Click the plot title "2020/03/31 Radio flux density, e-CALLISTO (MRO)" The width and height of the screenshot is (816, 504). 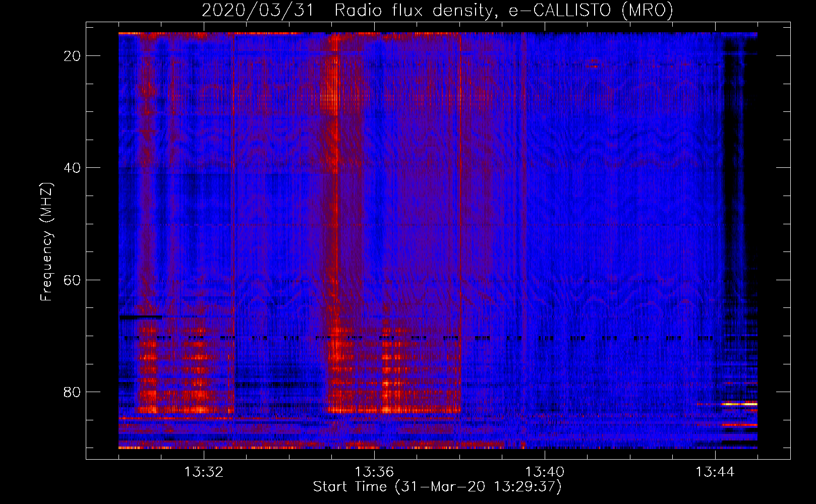point(437,11)
